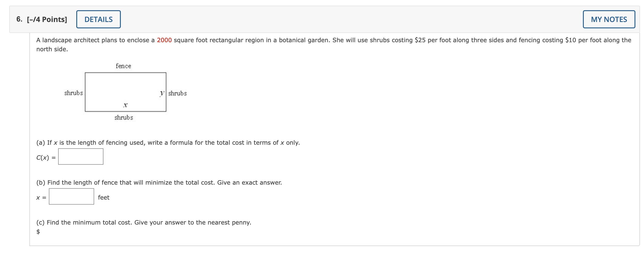644x264 pixels.
Task: Click the part (b) instruction line
Action: coord(159,182)
